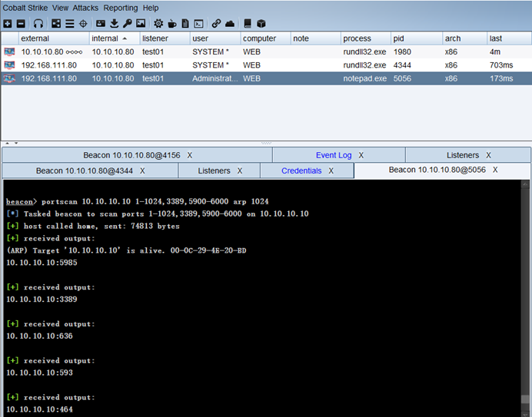
Task: Close Listeners tab next to Event Log
Action: (x=489, y=155)
